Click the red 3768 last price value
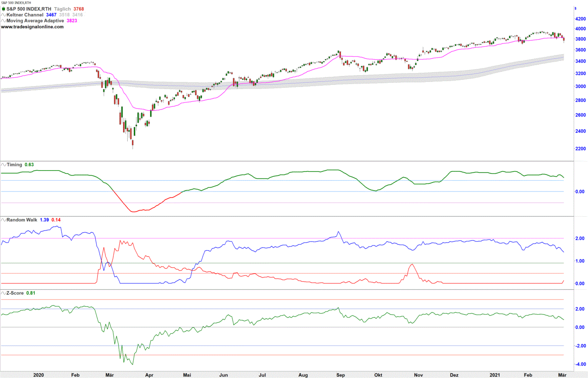Screen dimensions: 588x378 pyautogui.click(x=79, y=9)
